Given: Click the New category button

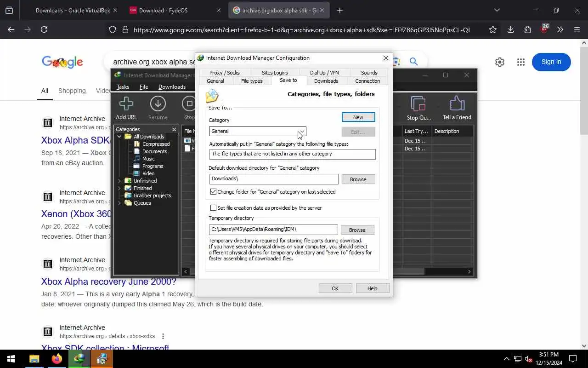Looking at the screenshot, I should click(358, 117).
